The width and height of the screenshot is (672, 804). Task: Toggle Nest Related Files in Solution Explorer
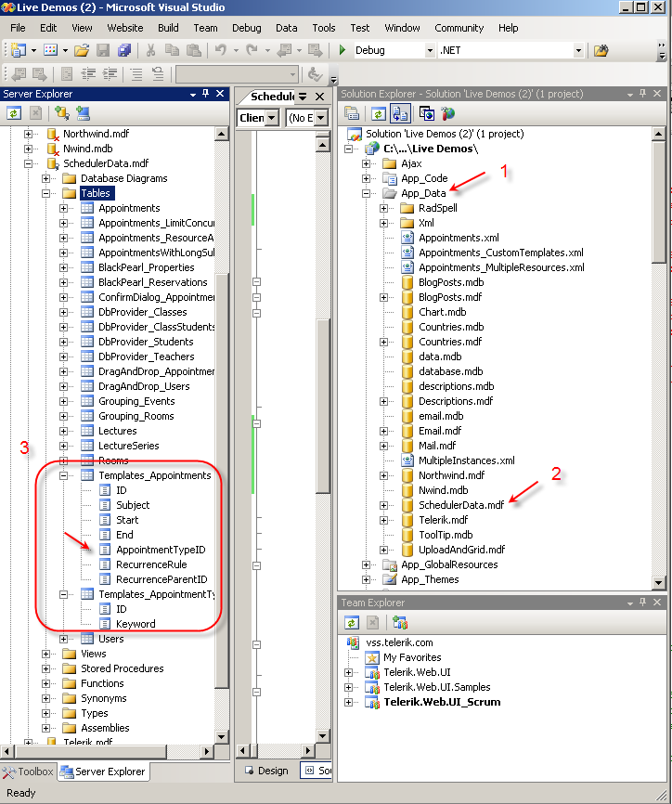pyautogui.click(x=400, y=113)
